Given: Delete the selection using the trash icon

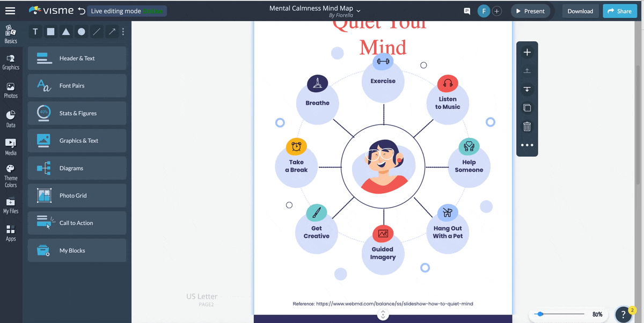Looking at the screenshot, I should 526,126.
